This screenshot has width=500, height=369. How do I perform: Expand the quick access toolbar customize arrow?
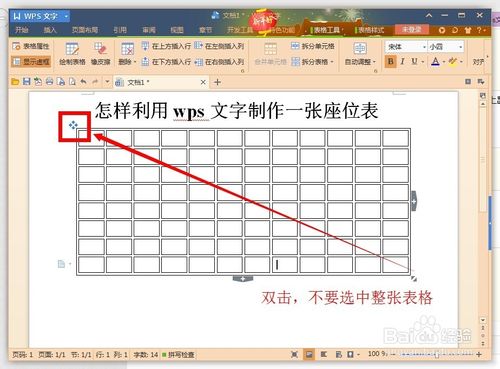pos(107,82)
